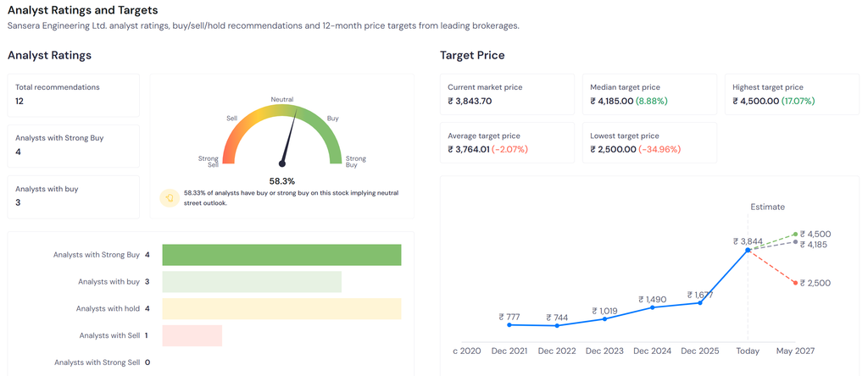Click the 58.3% gauge value
Viewport: 868px width, 376px height.
point(281,181)
